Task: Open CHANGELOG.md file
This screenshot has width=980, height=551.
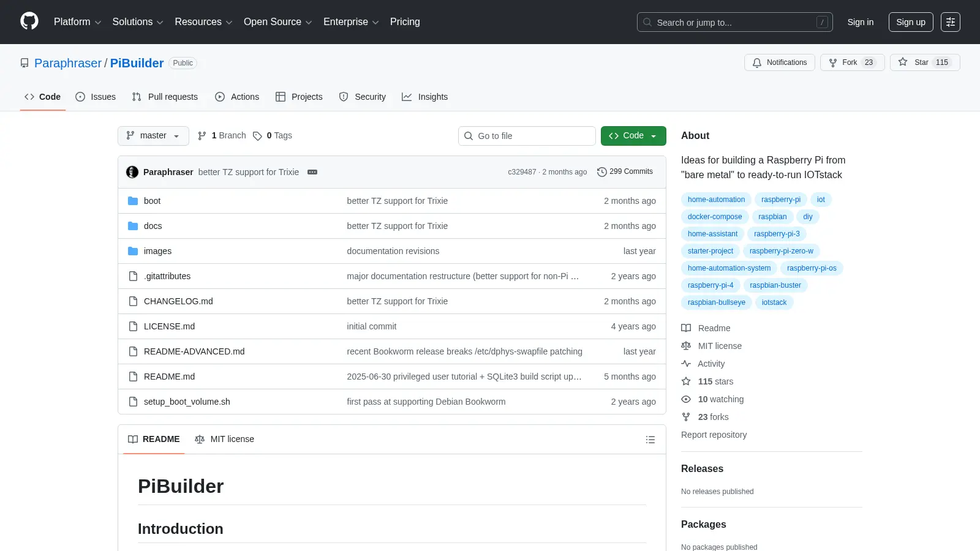Action: pos(178,301)
